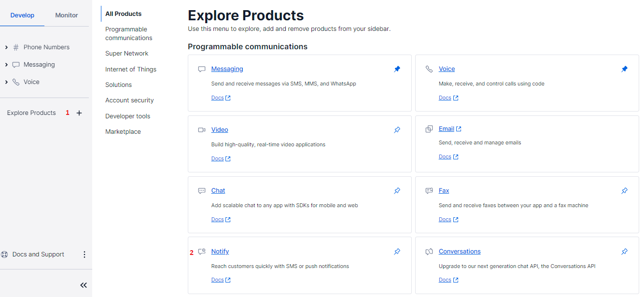Viewport: 644px width, 297px height.
Task: Pin the Notify product to sidebar
Action: [397, 252]
